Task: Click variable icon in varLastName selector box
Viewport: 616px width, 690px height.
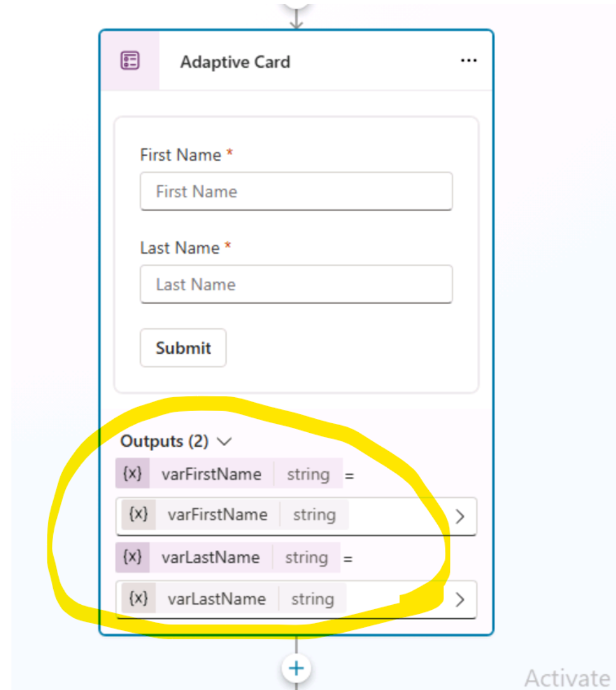Action: [138, 599]
